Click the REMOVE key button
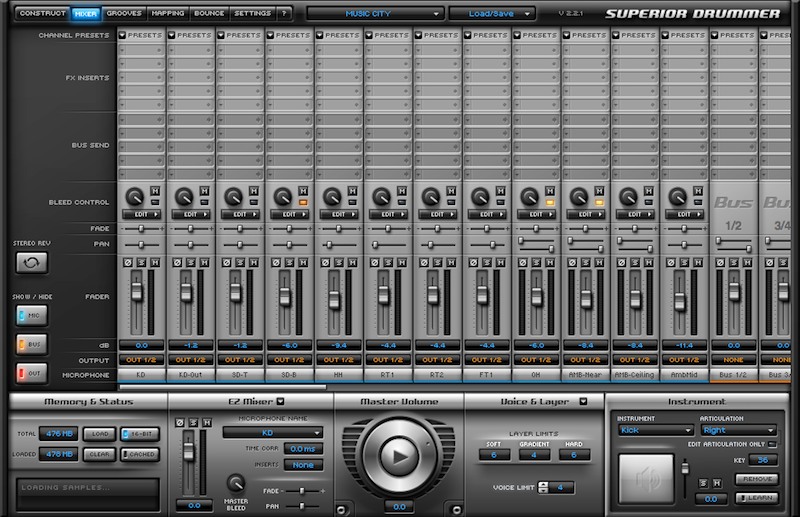 tap(757, 479)
